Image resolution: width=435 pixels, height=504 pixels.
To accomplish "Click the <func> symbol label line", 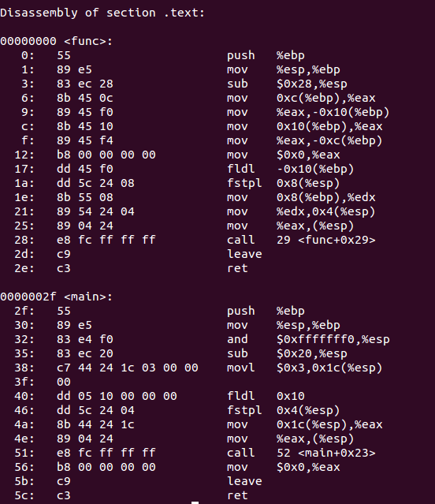I will click(57, 41).
